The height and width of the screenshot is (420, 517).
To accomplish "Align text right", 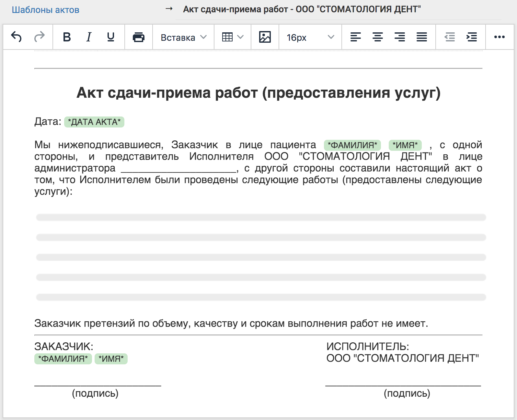I will [400, 37].
